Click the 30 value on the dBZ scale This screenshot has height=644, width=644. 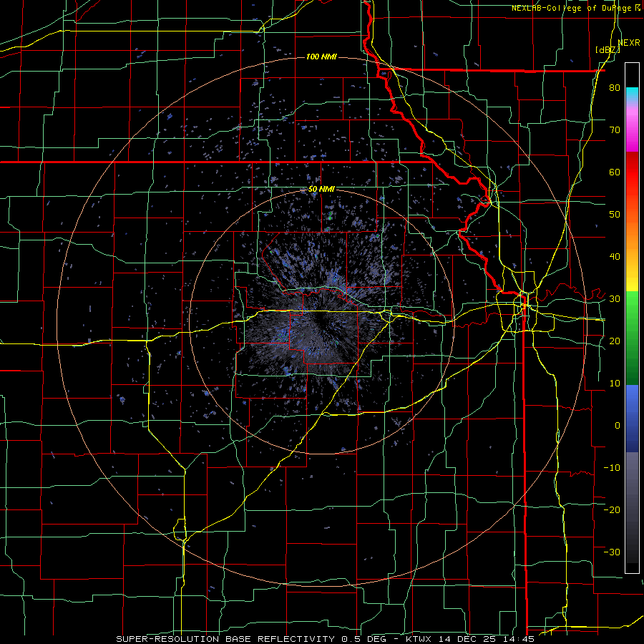tap(615, 299)
